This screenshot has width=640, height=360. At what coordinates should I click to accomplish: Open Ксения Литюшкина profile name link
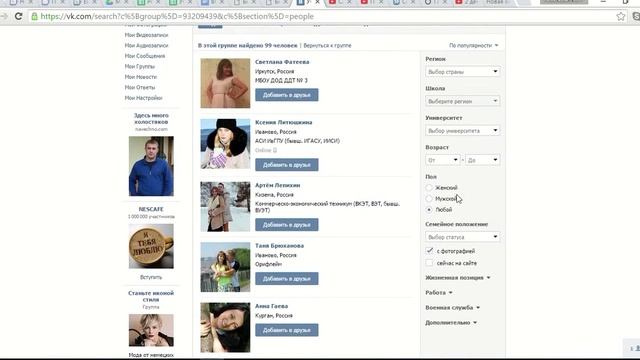[284, 122]
